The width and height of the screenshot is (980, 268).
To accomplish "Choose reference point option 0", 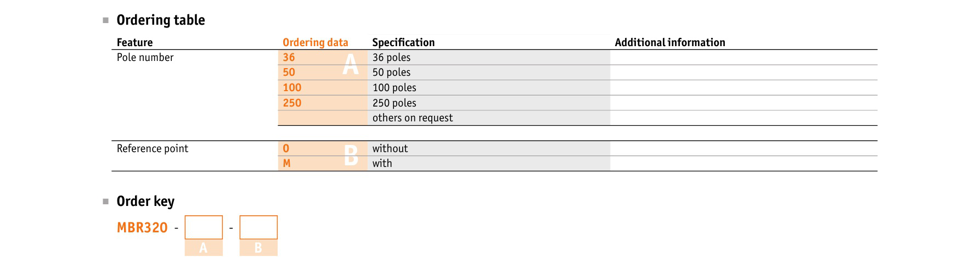I will 286,148.
